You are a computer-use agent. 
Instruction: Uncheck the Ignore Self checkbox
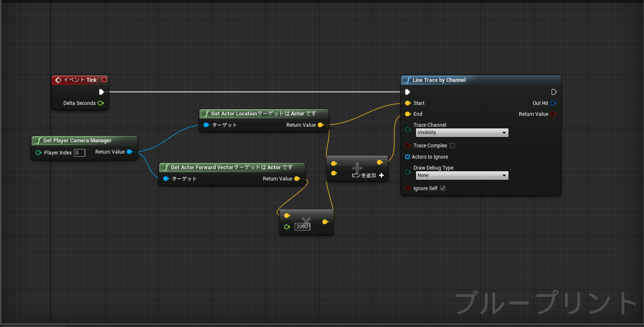[x=442, y=188]
